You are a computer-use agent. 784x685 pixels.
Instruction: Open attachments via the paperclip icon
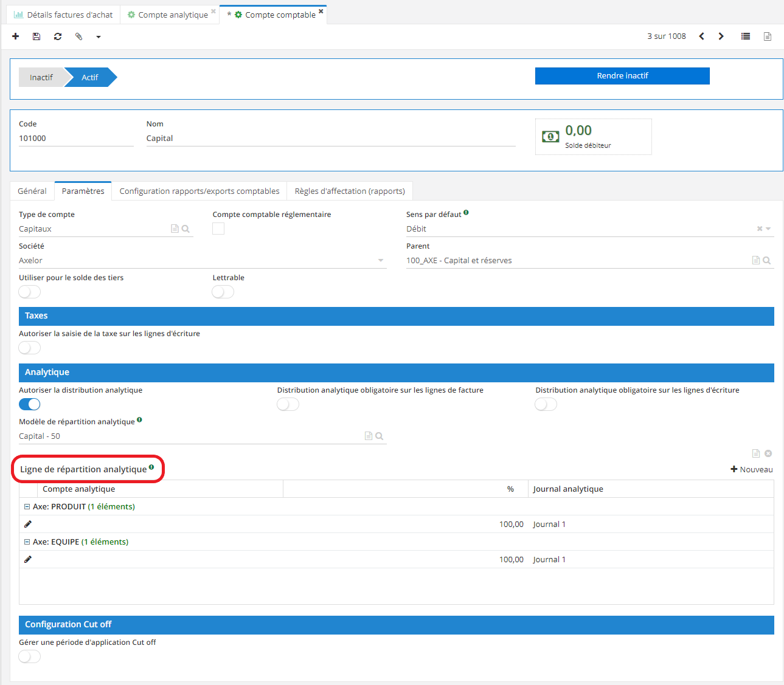(78, 36)
